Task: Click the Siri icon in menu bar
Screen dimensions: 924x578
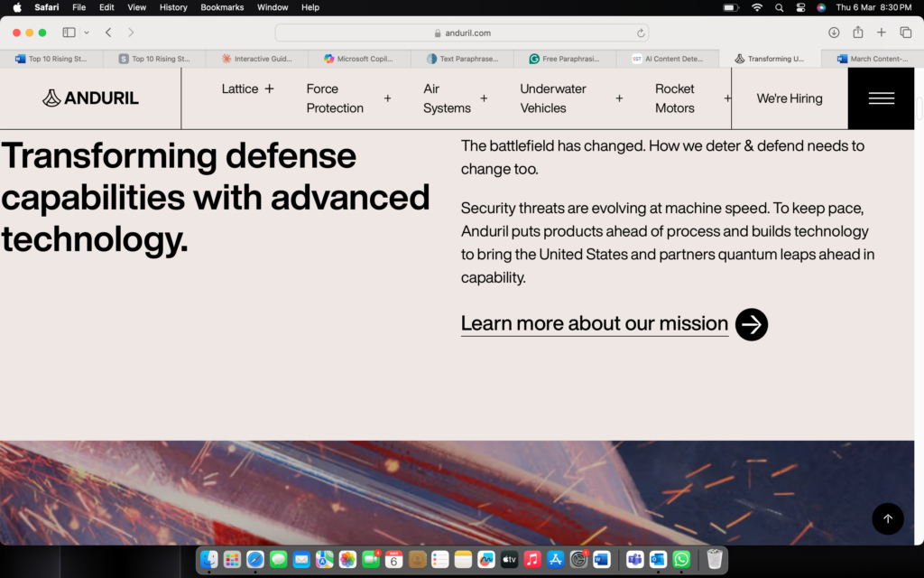Action: point(821,7)
